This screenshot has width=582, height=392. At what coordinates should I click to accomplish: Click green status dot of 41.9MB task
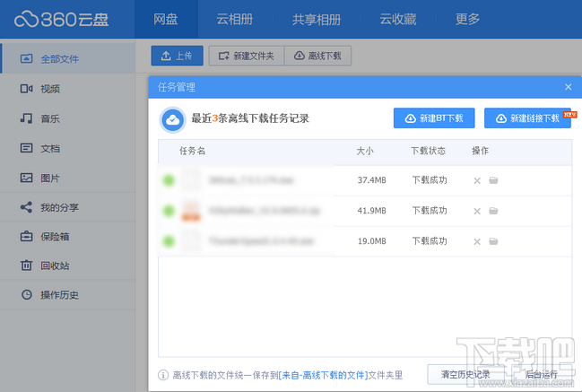pos(169,211)
